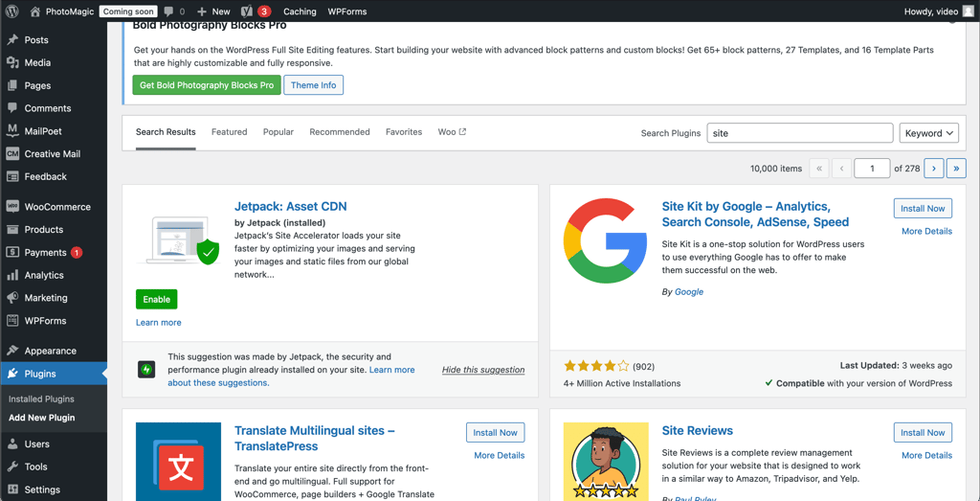Jump to last page of plugin results
The width and height of the screenshot is (980, 501).
point(956,169)
